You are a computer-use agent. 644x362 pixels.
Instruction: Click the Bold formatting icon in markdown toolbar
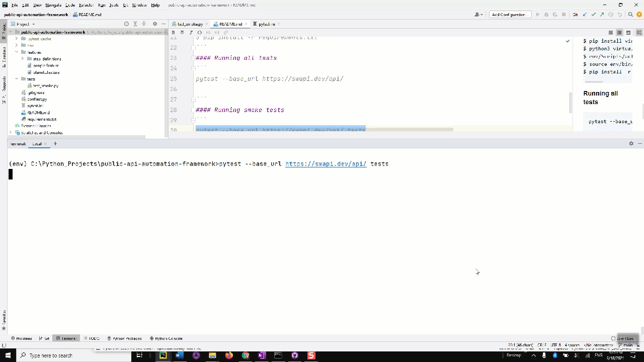tap(174, 32)
